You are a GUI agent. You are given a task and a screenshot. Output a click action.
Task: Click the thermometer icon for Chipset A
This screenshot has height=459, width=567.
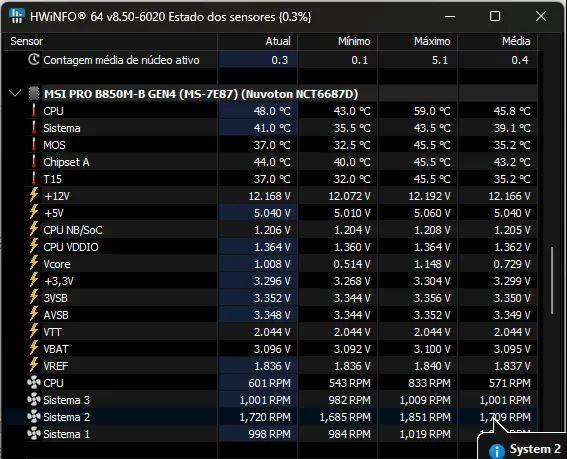pos(34,162)
